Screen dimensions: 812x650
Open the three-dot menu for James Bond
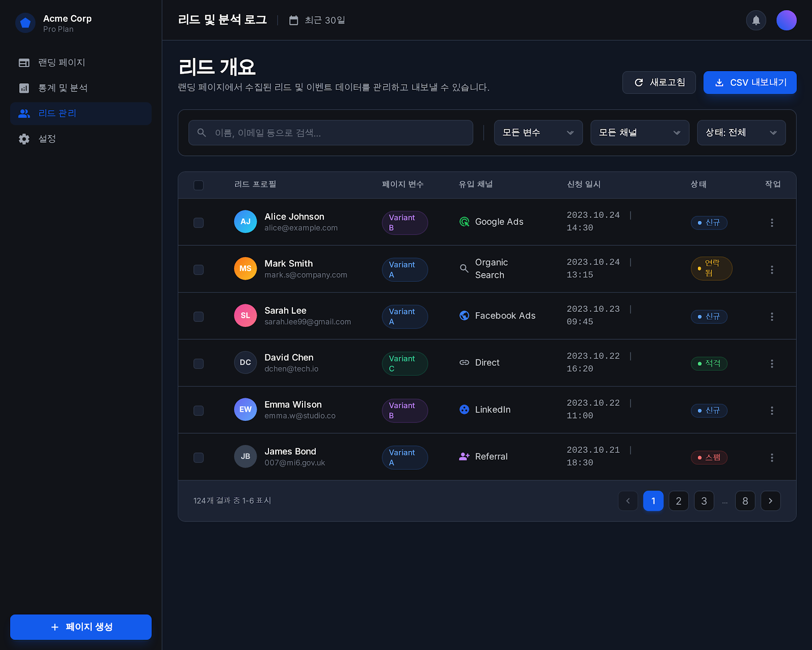point(771,458)
